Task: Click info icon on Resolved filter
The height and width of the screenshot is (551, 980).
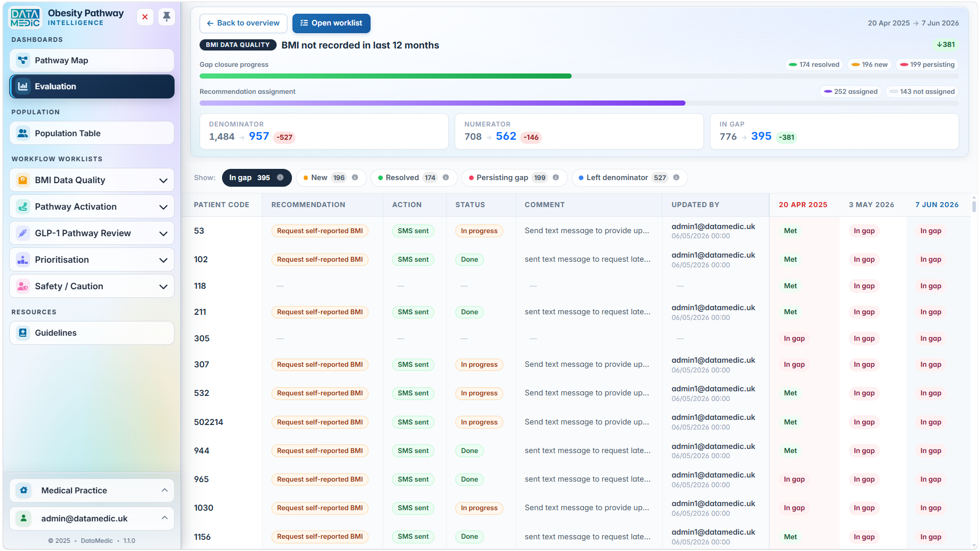Action: coord(446,178)
